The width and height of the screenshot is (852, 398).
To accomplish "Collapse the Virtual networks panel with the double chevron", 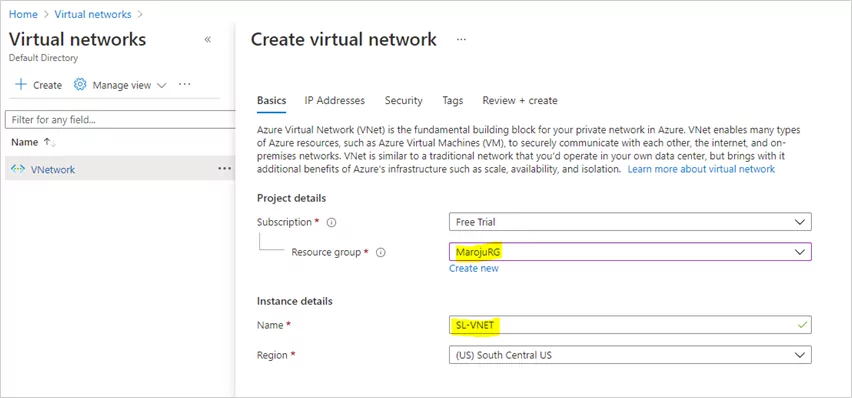I will tap(207, 39).
